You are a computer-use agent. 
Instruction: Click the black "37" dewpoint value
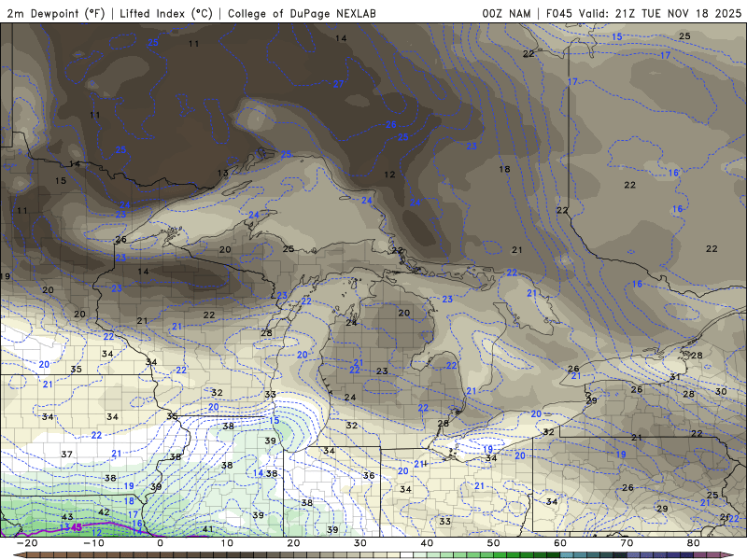66,455
